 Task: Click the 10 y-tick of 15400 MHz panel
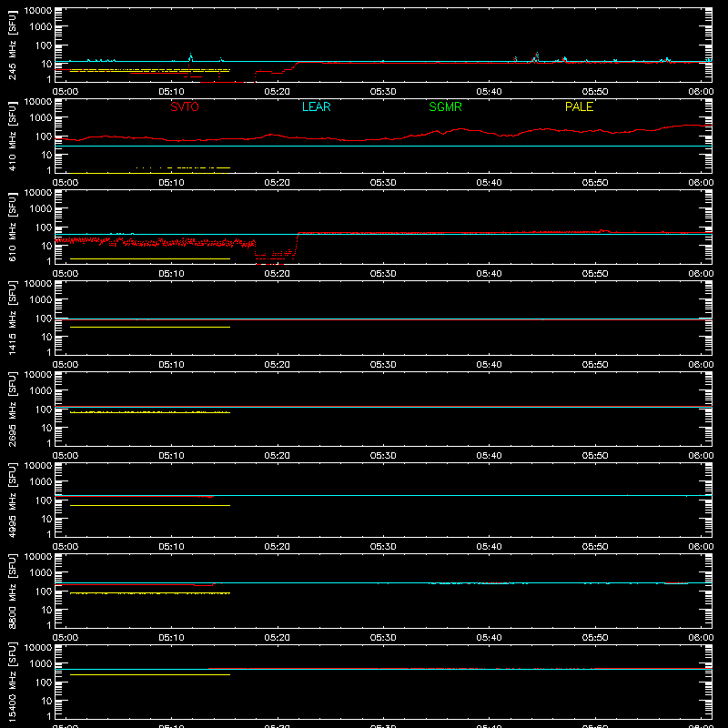(x=46, y=701)
